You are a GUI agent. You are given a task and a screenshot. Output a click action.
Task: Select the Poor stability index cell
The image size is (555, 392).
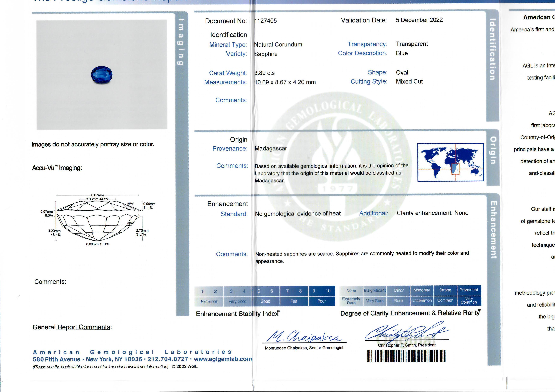pyautogui.click(x=321, y=301)
